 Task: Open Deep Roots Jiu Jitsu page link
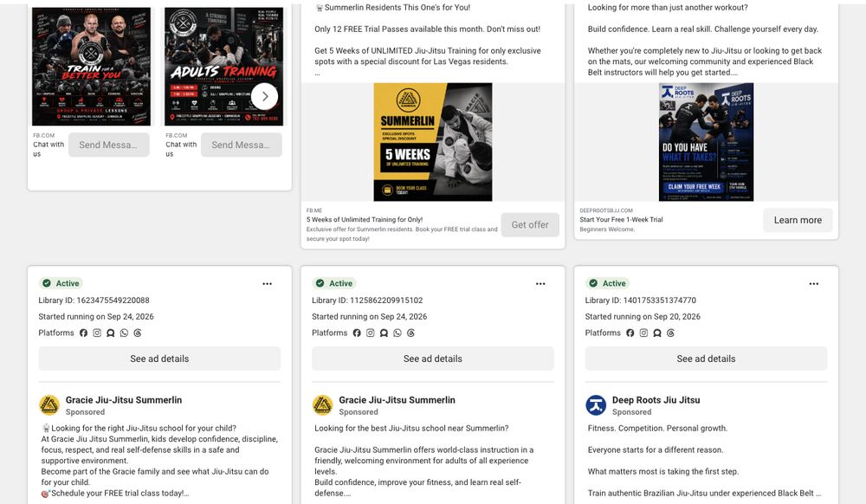point(656,400)
